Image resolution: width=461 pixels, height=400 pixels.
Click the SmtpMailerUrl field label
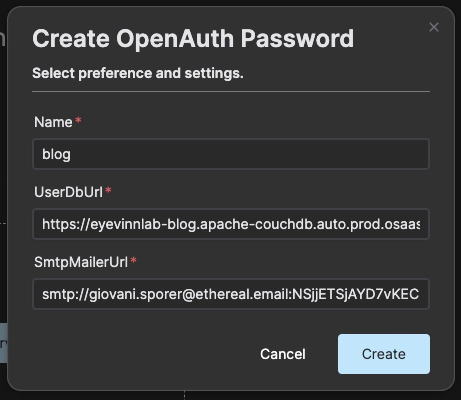pyautogui.click(x=81, y=262)
